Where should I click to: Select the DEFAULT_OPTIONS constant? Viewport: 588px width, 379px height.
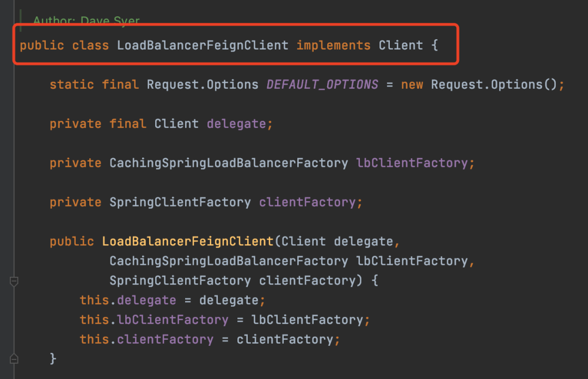322,85
